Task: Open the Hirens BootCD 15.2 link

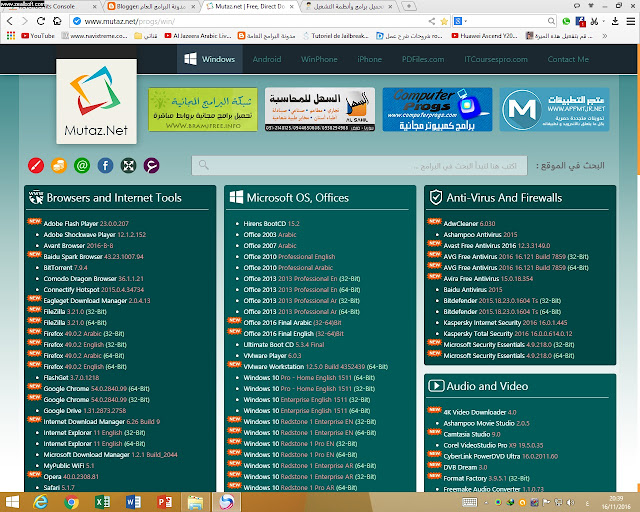Action: [271, 223]
